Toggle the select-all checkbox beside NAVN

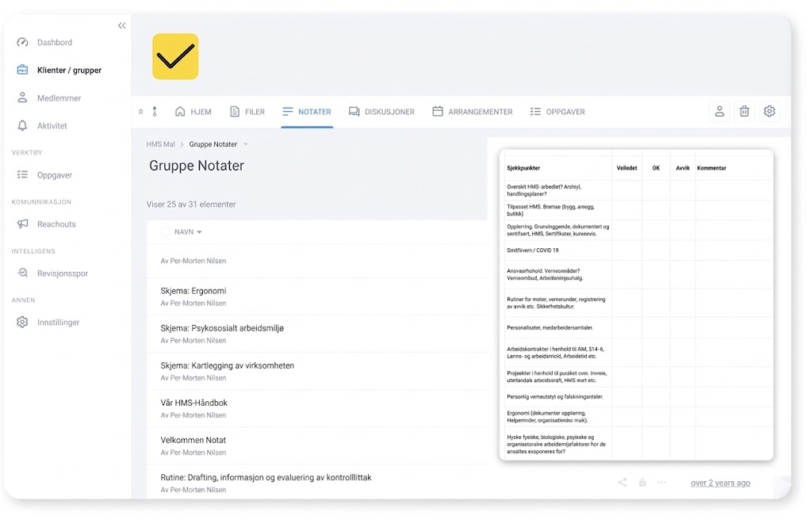pyautogui.click(x=165, y=232)
